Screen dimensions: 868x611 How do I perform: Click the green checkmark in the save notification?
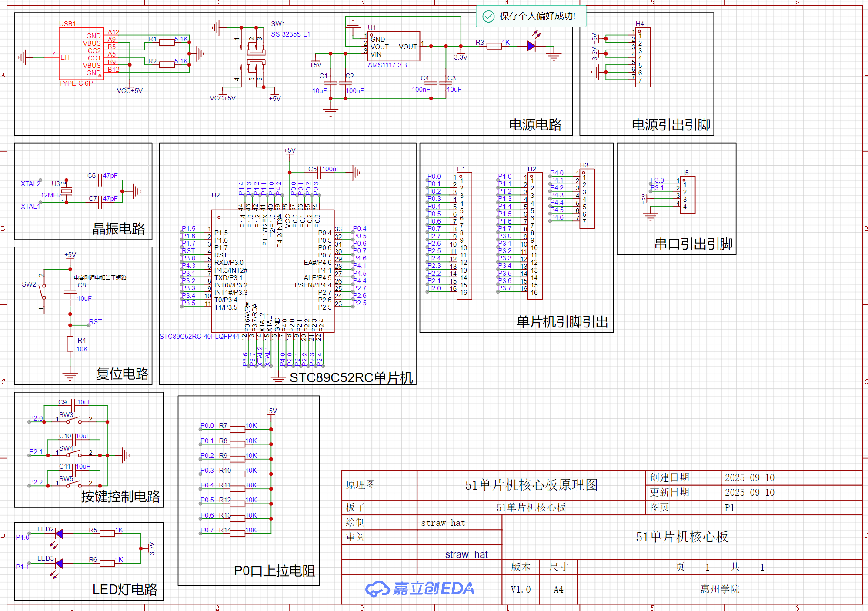coord(488,17)
